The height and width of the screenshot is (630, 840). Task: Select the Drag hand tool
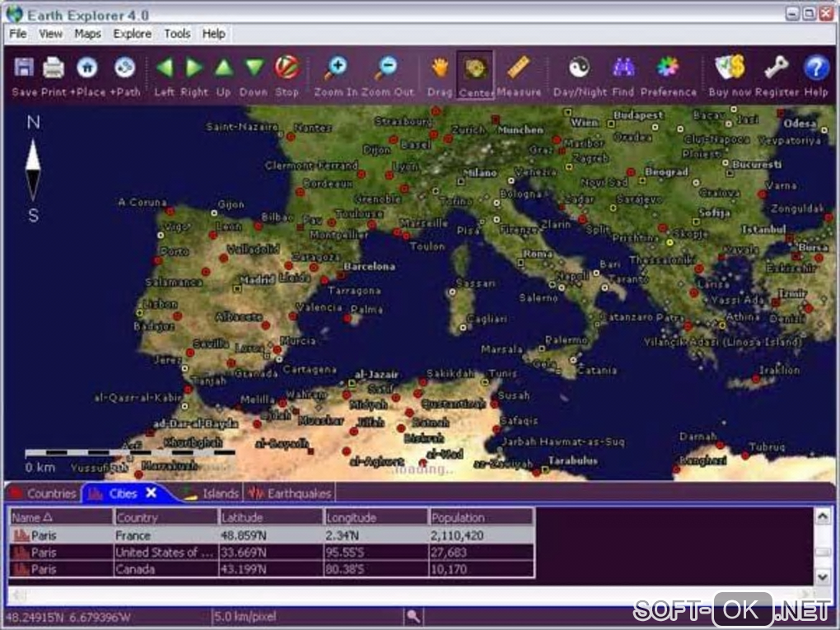click(x=440, y=68)
